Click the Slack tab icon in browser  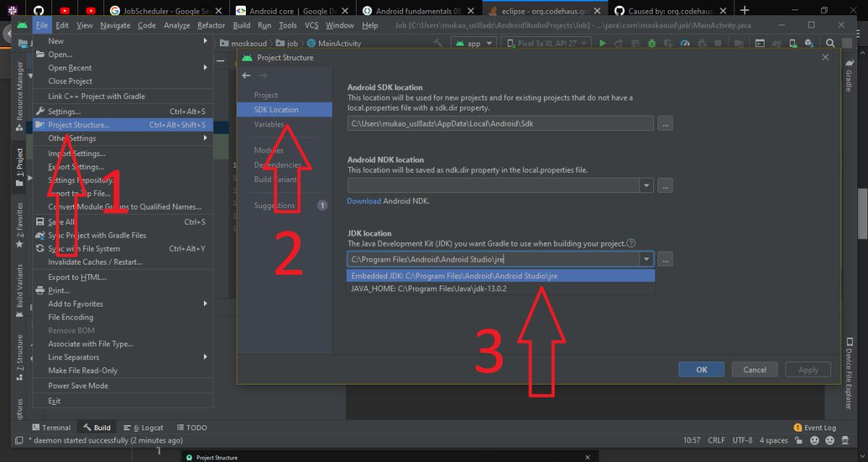point(14,11)
